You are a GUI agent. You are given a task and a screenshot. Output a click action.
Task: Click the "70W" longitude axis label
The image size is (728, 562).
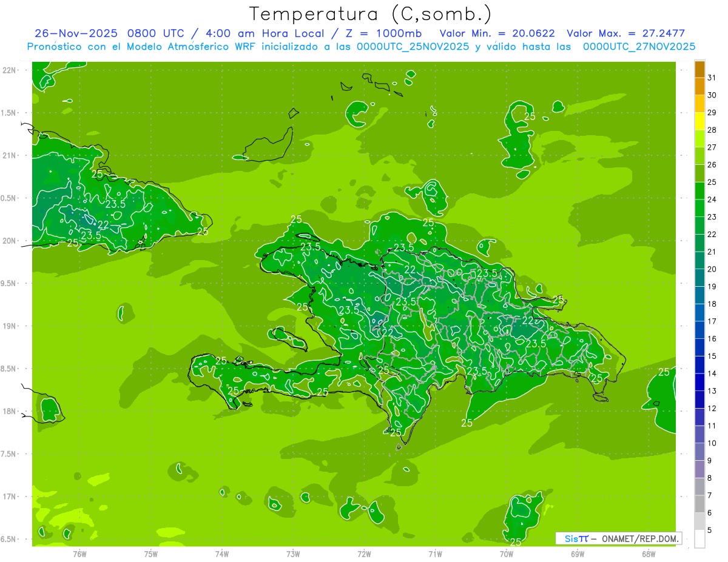click(507, 554)
